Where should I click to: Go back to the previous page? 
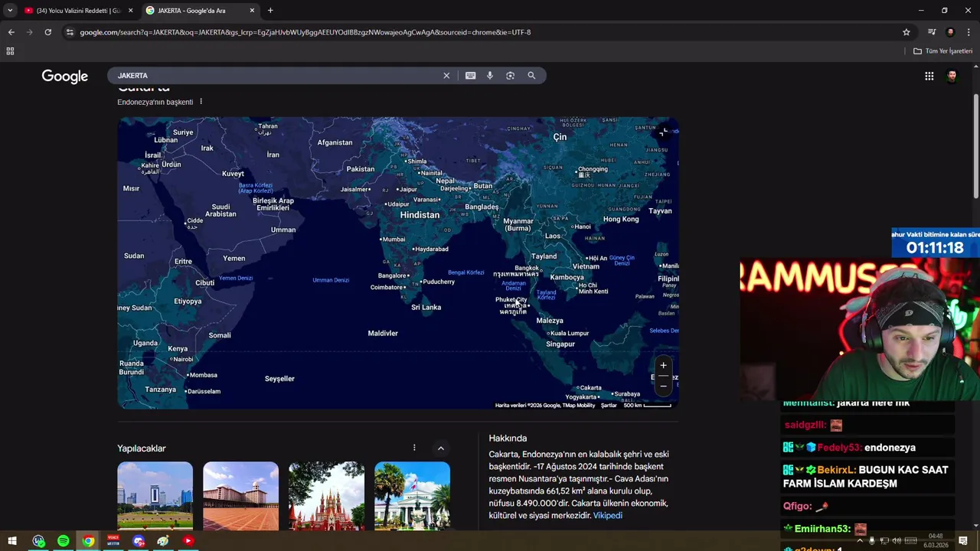11,32
